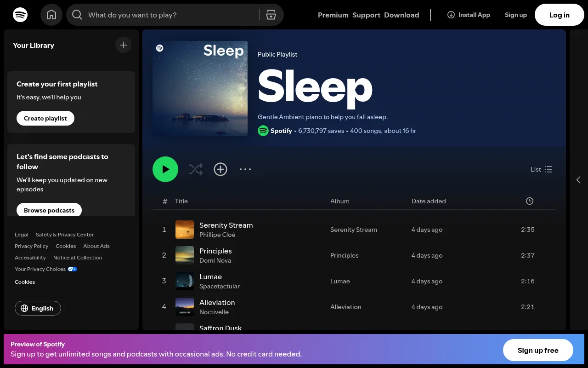
Task: Click the Spotify logo in header
Action: (20, 15)
